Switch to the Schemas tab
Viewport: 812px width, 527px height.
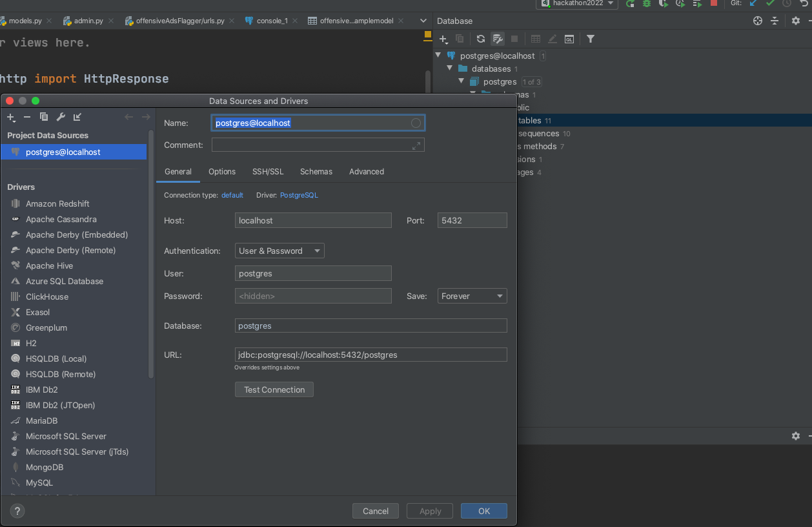coord(316,171)
